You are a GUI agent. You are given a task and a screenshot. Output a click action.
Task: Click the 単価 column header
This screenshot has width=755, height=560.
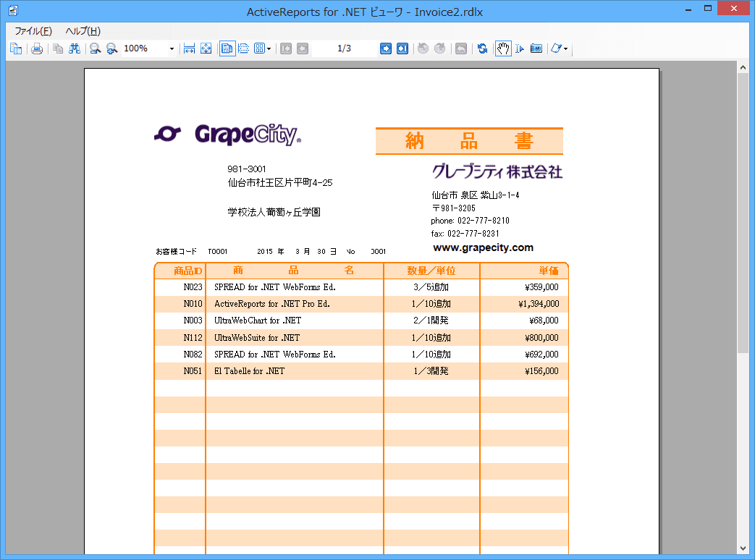coord(549,271)
